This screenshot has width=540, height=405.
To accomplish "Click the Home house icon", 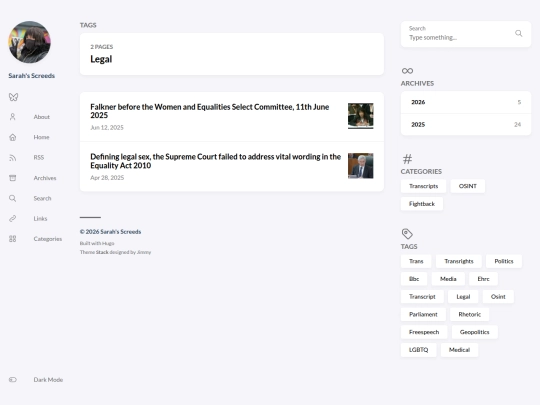I will (x=13, y=137).
